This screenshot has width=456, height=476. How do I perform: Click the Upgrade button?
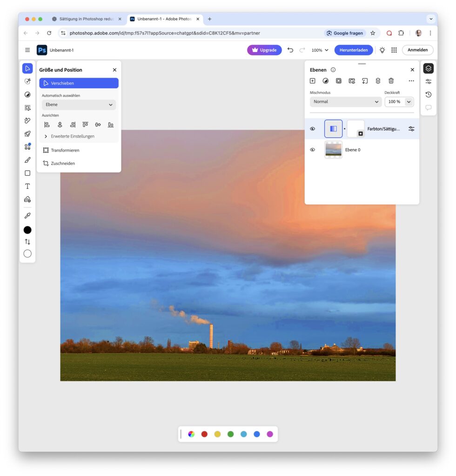[264, 50]
